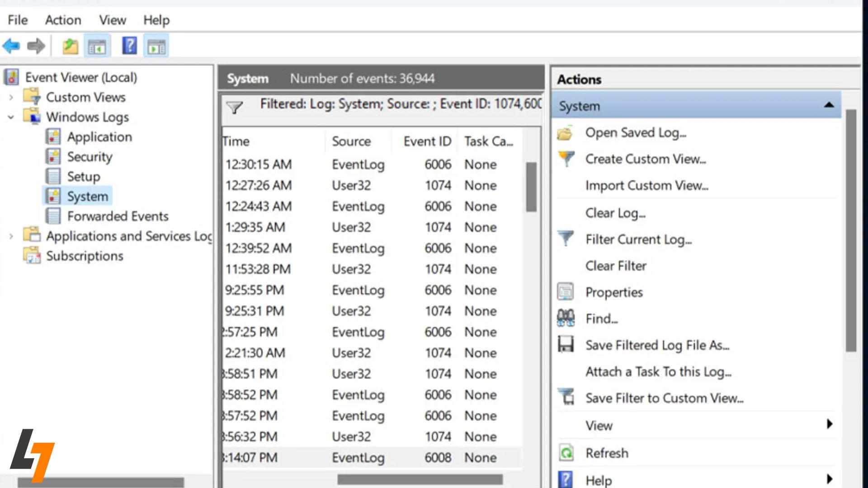Click Applications and Services Logs folder icon
This screenshot has height=488, width=868.
(x=32, y=235)
